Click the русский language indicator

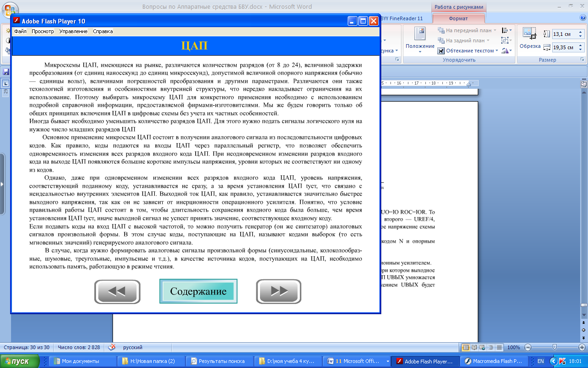pyautogui.click(x=133, y=347)
